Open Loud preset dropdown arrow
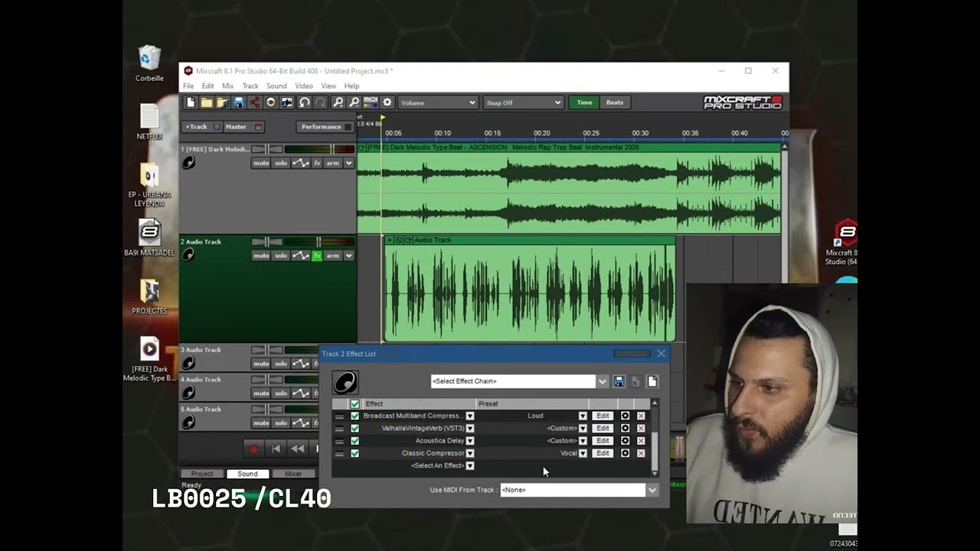The image size is (980, 551). 583,416
